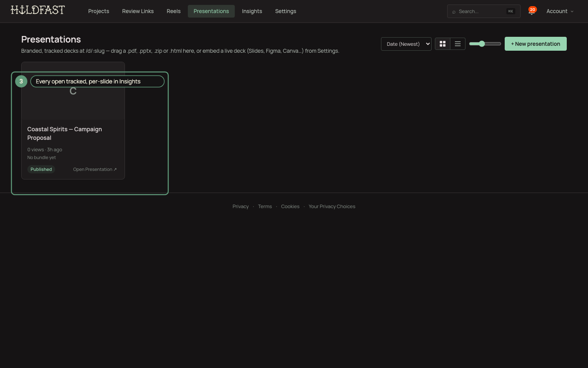Image resolution: width=588 pixels, height=368 pixels.
Task: Click the "No bundle yet" text
Action: tap(42, 157)
